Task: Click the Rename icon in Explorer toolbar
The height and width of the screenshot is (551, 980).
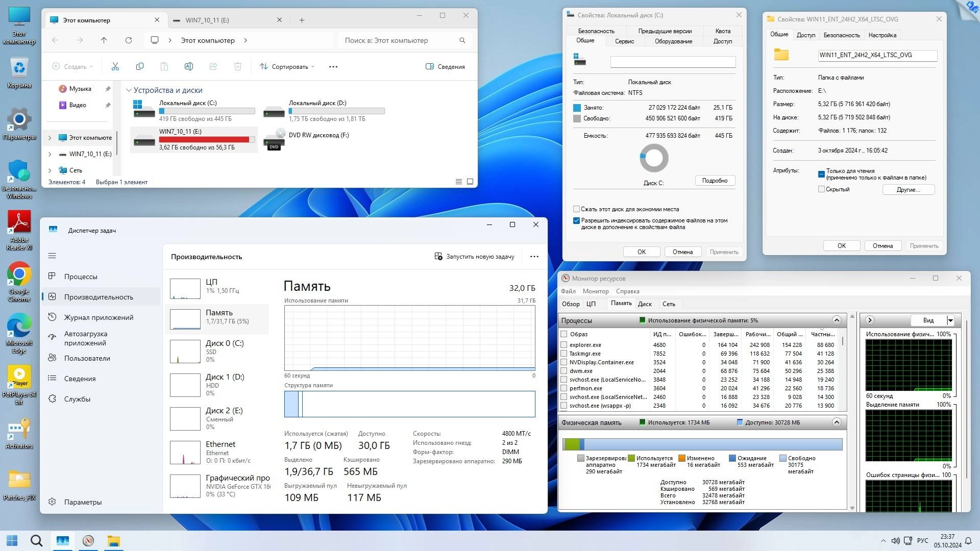Action: [x=189, y=66]
